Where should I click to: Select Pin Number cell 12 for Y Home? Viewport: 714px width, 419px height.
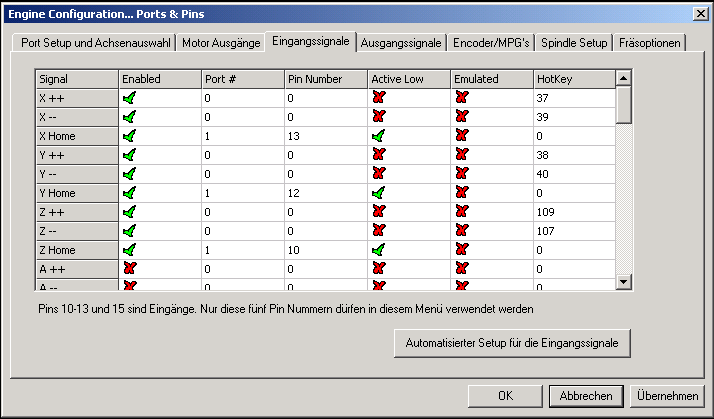coord(326,193)
